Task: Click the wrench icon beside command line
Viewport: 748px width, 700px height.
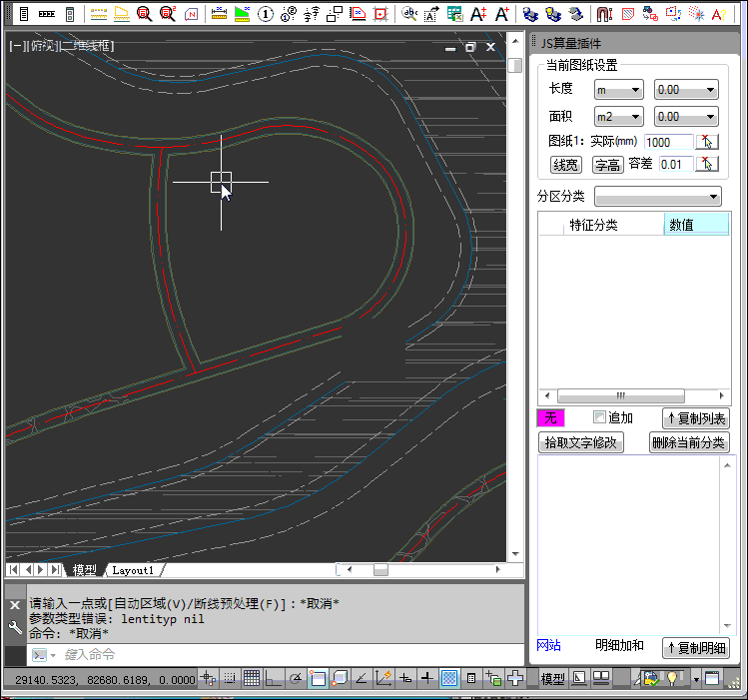Action: click(x=15, y=628)
